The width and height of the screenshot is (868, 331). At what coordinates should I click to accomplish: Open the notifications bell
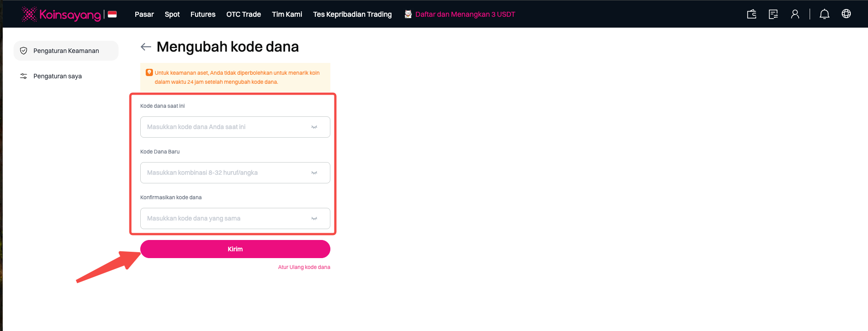point(825,14)
